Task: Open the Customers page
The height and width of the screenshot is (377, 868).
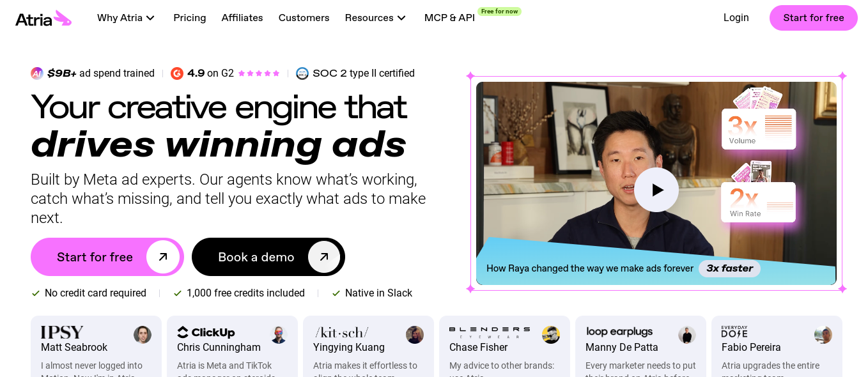Action: [x=304, y=18]
